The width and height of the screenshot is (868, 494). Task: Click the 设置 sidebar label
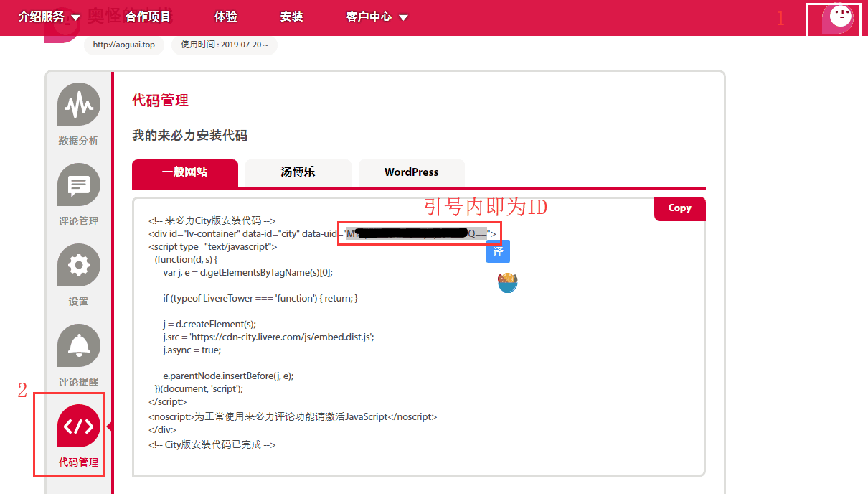79,302
